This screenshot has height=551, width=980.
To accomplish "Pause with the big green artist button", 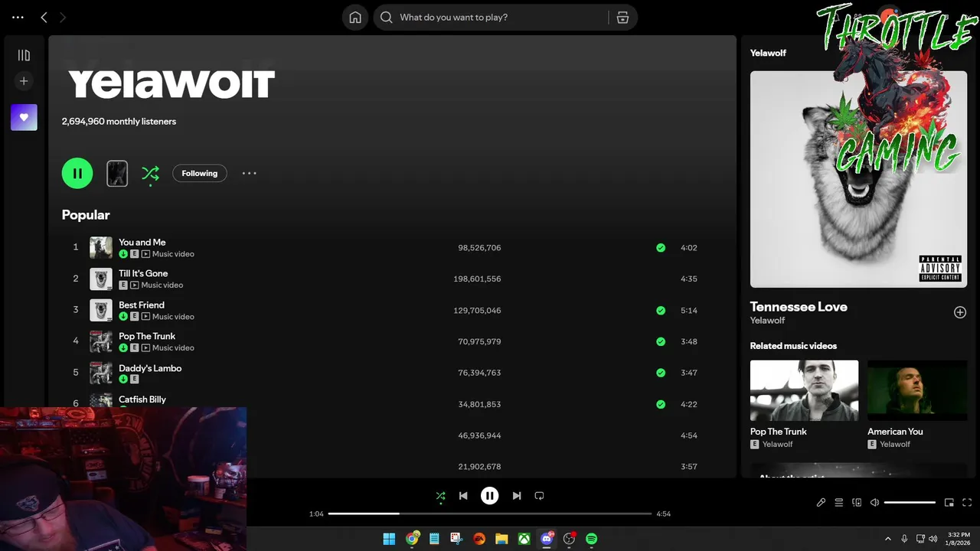I will (x=77, y=173).
